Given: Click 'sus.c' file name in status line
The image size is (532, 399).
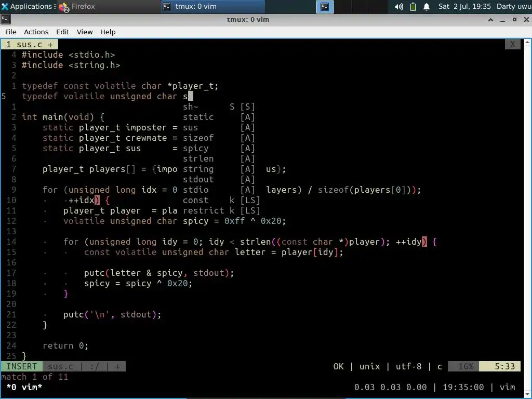Looking at the screenshot, I should 60,366.
